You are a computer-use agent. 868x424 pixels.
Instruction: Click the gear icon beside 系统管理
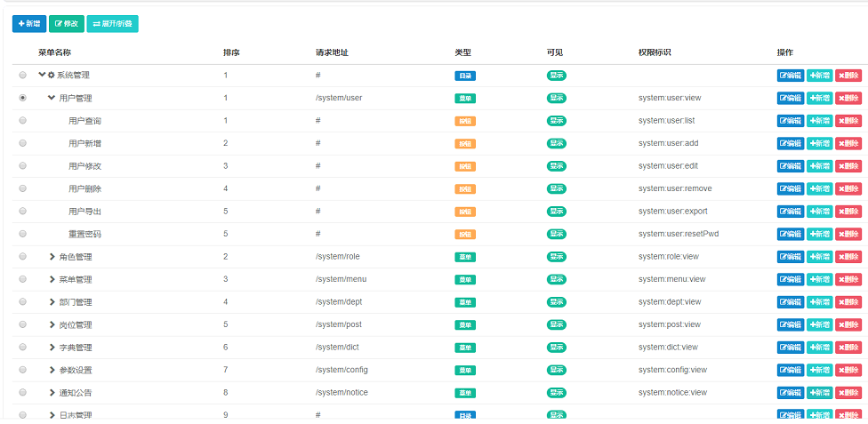(52, 76)
